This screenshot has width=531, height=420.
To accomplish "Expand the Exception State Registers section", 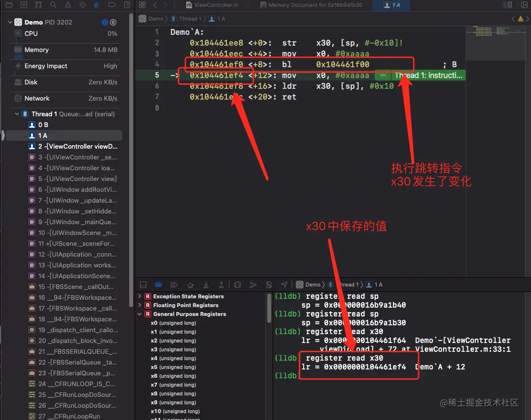I will coord(140,296).
